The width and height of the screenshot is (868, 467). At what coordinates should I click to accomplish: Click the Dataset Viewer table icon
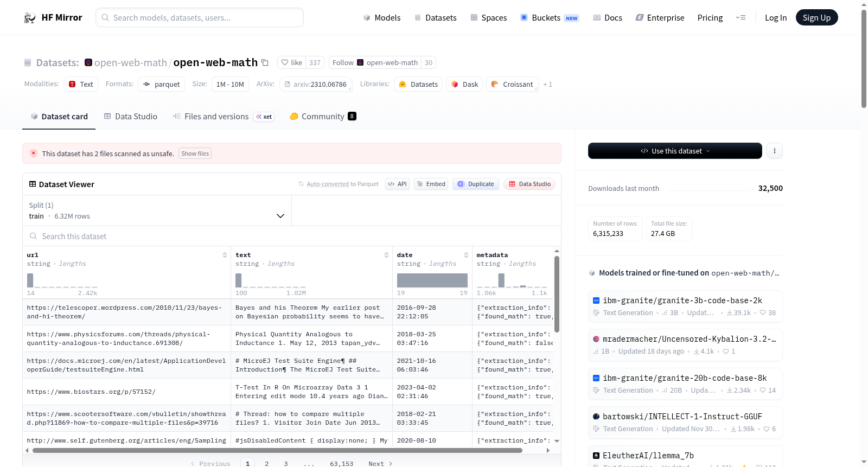point(33,184)
